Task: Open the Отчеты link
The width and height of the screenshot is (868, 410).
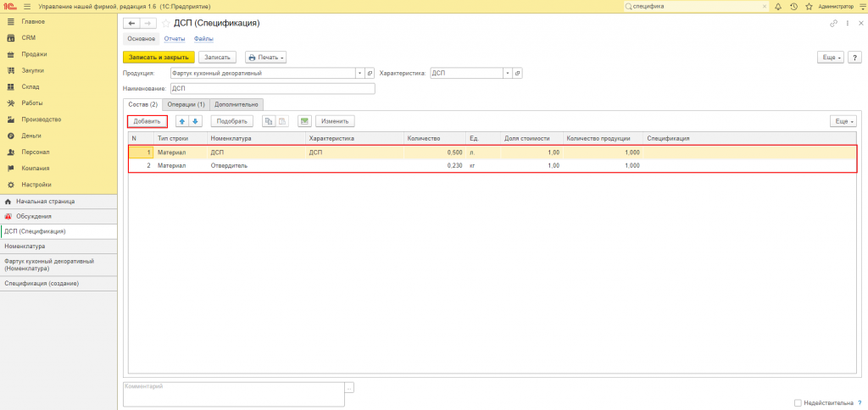Action: (173, 39)
